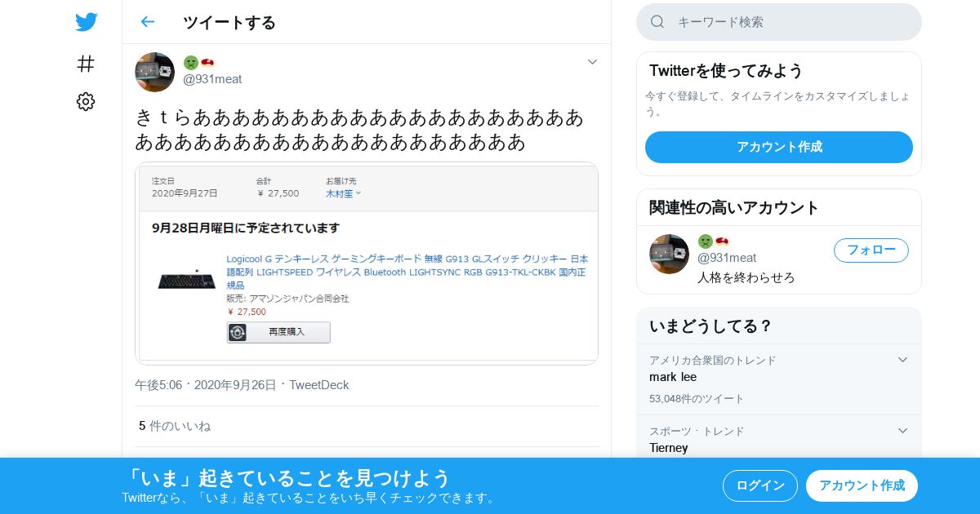The width and height of the screenshot is (980, 514).
Task: Click the フォロー button for @931meat
Action: tap(871, 250)
